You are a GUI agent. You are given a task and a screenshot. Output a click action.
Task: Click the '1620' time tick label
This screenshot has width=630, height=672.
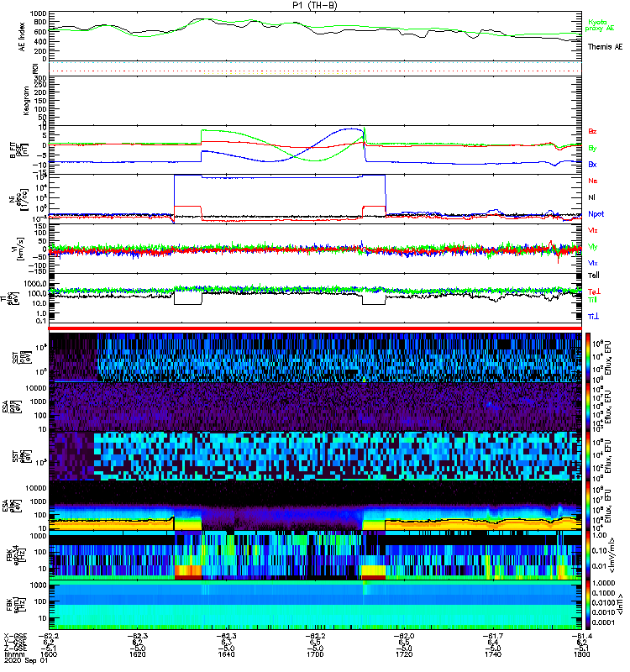click(138, 654)
